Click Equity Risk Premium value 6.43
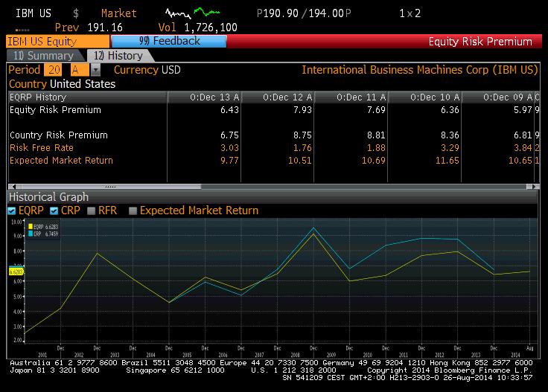This screenshot has height=392, width=548. pyautogui.click(x=229, y=110)
